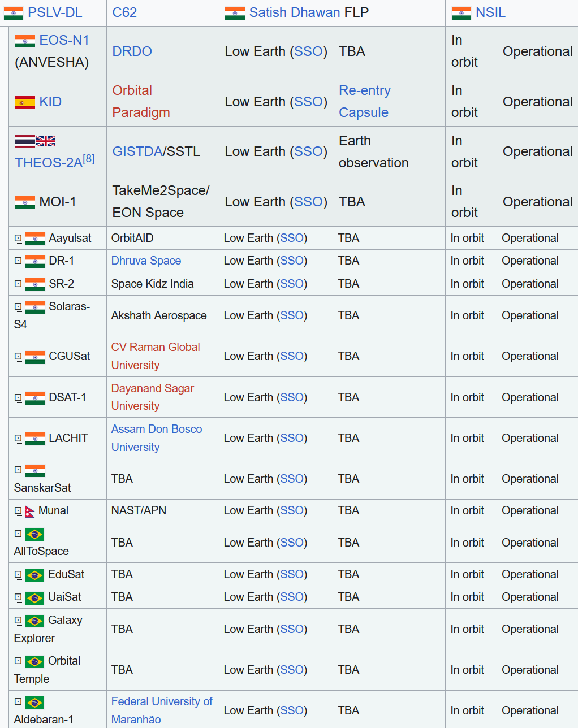
Task: Open the PSLV-DL rocket link
Action: pyautogui.click(x=55, y=12)
